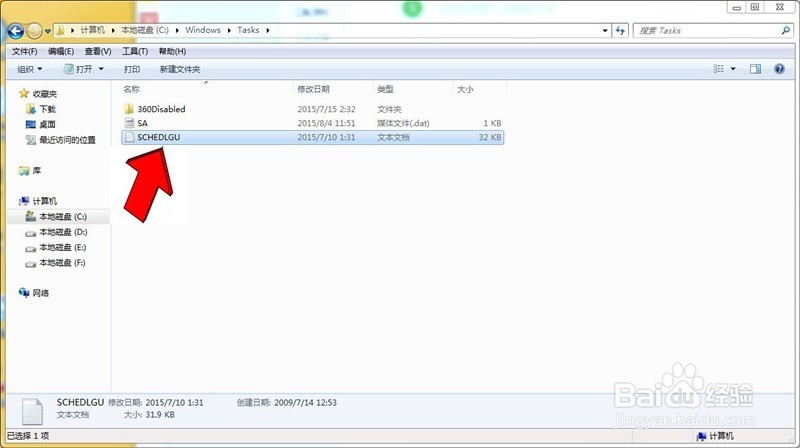Select the SCHEDLGU file icon
Viewport: 800px width, 448px height.
(129, 137)
